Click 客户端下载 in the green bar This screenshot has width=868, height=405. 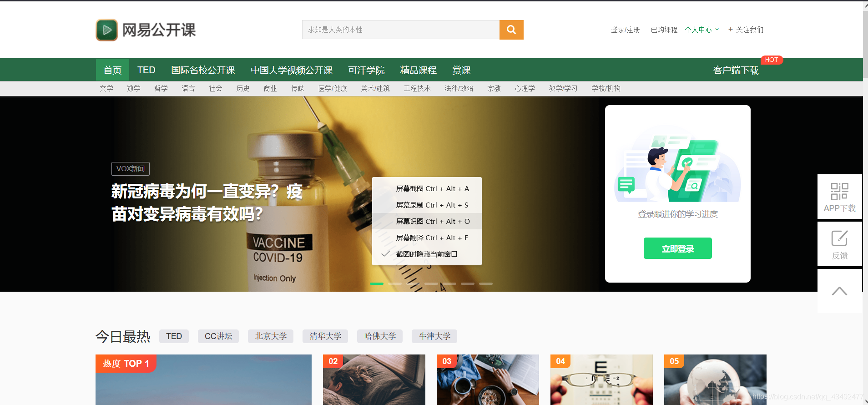click(x=736, y=70)
